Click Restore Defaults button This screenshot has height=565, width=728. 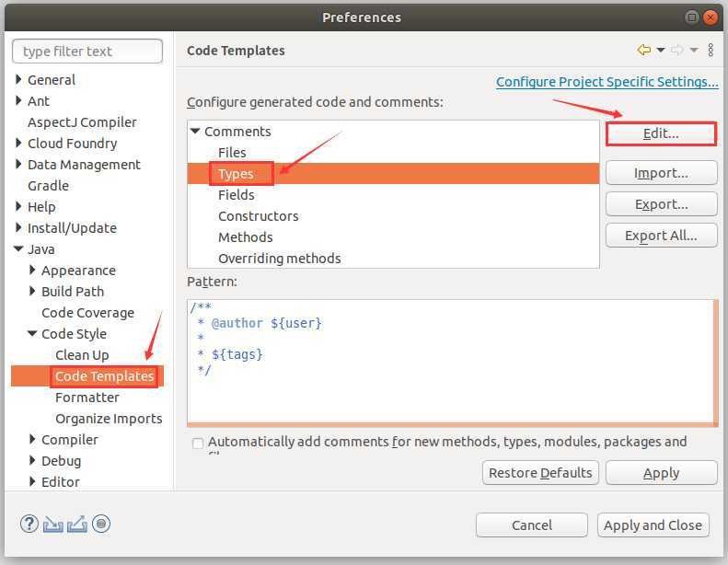pos(540,473)
